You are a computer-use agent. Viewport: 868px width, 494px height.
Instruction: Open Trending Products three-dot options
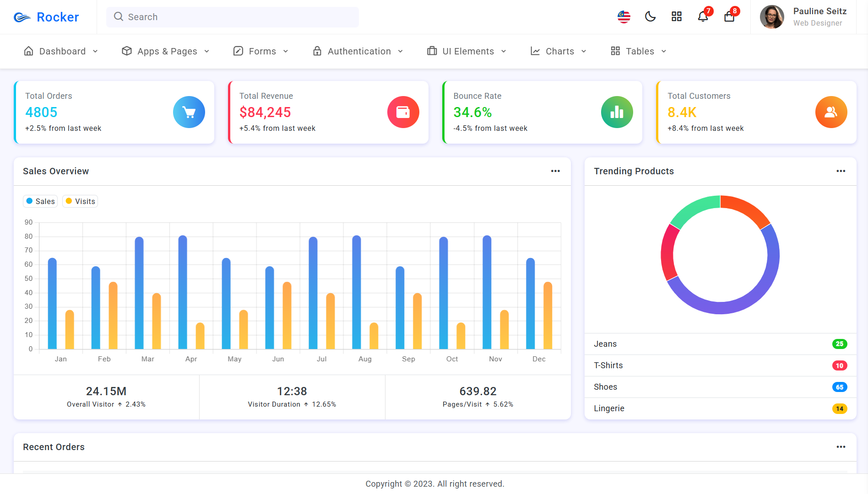click(x=841, y=171)
